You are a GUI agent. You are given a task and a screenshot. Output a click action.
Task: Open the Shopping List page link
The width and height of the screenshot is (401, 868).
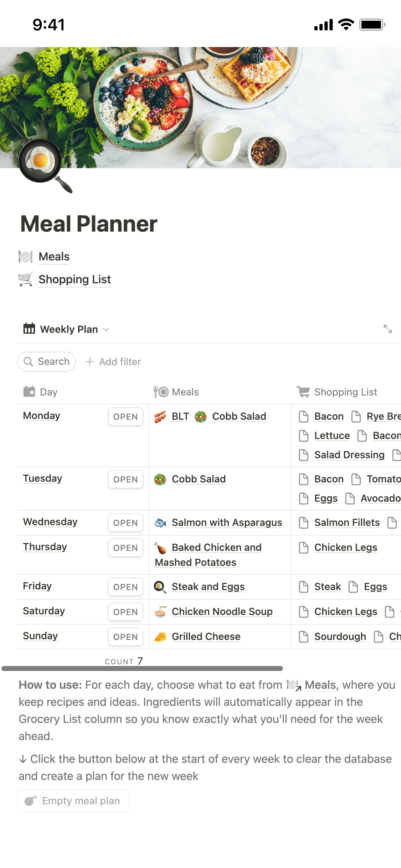click(74, 279)
